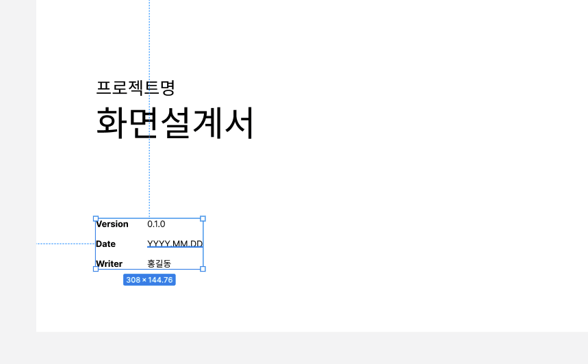The image size is (588, 364).
Task: Select the 화면설계서 title text
Action: pyautogui.click(x=175, y=123)
